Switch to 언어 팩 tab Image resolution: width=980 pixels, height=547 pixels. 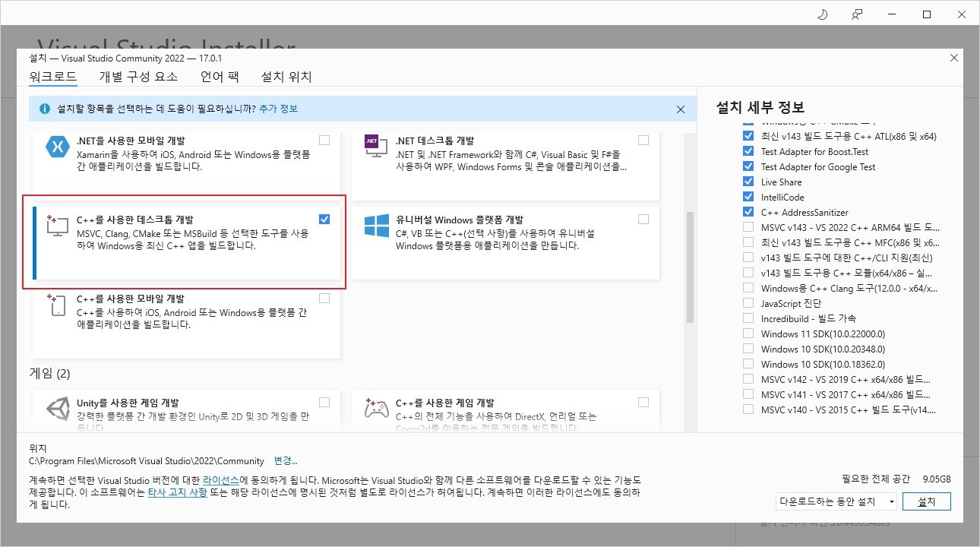point(220,77)
